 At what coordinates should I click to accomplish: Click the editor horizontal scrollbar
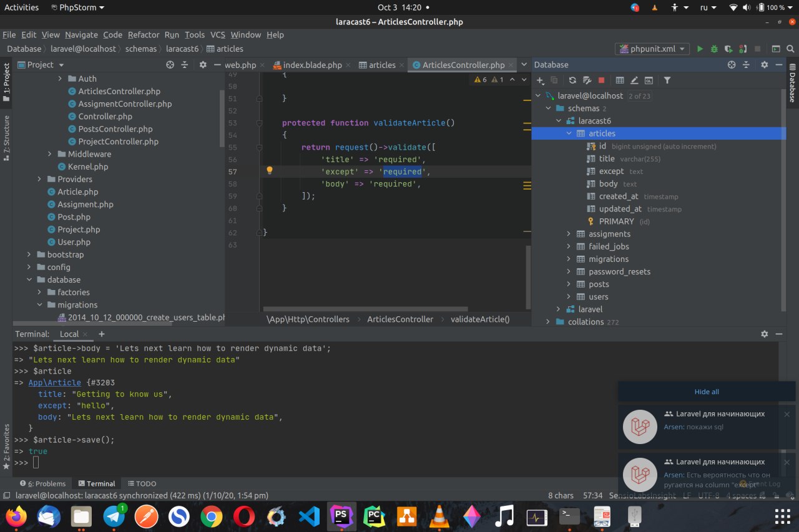[x=366, y=309]
